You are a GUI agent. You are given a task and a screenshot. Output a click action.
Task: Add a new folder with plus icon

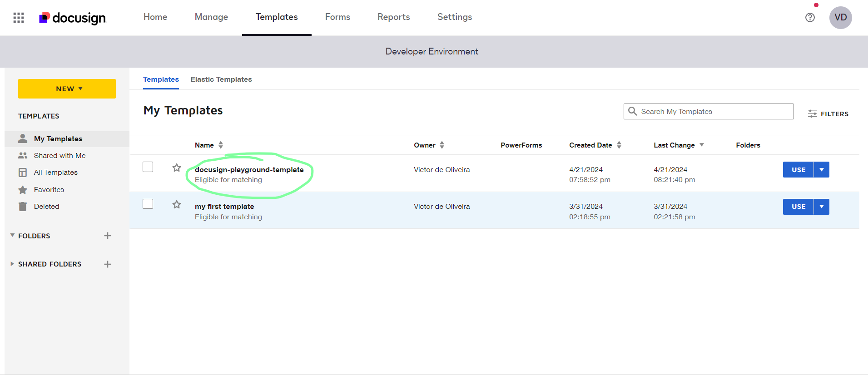[108, 236]
